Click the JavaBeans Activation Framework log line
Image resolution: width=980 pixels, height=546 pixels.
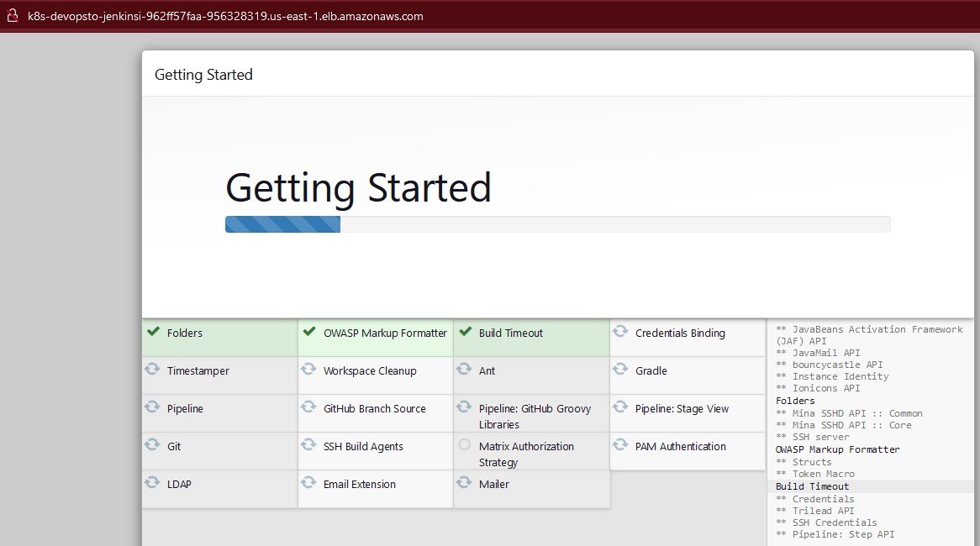[x=869, y=335]
